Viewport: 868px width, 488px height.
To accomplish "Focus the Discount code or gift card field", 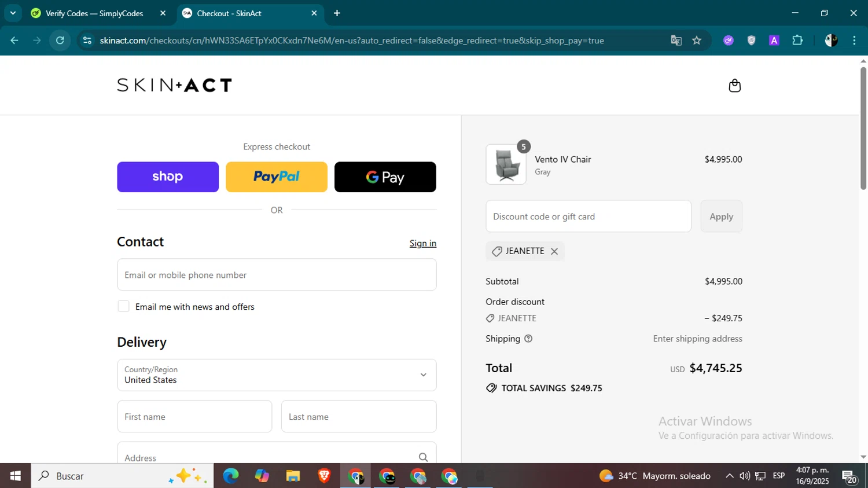I will coord(589,217).
